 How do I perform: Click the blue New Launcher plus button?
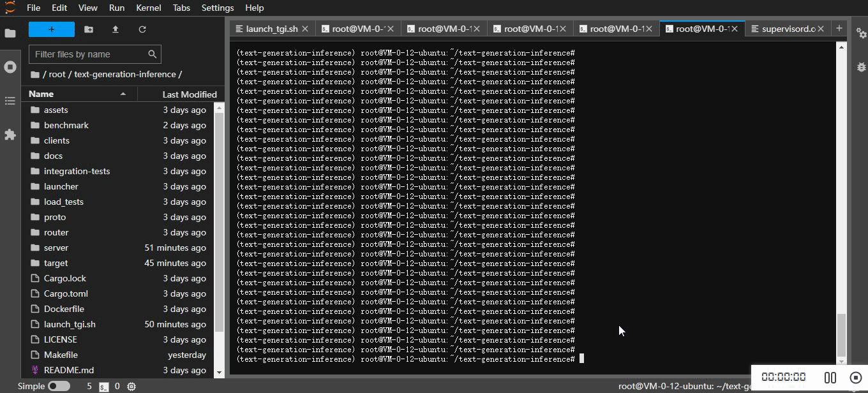coord(52,29)
